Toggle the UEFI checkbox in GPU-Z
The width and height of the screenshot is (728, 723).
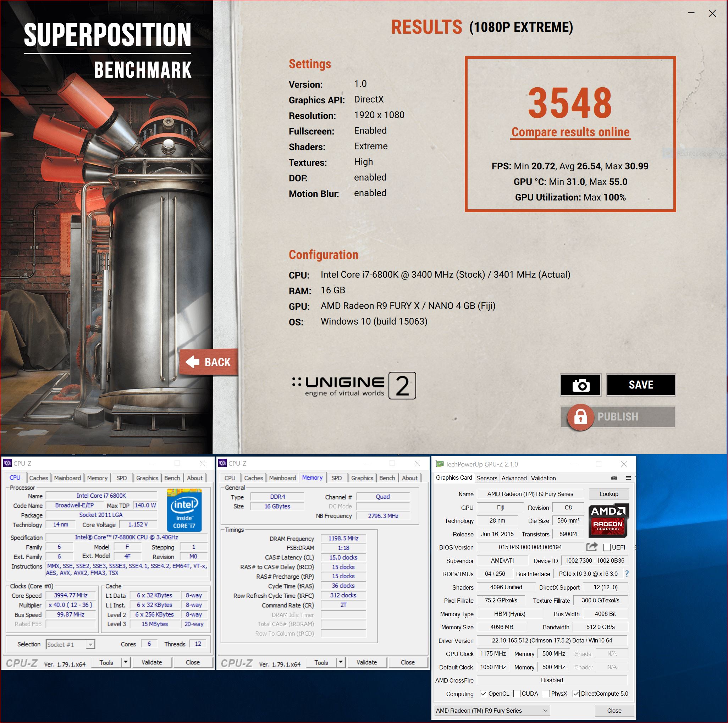point(607,547)
